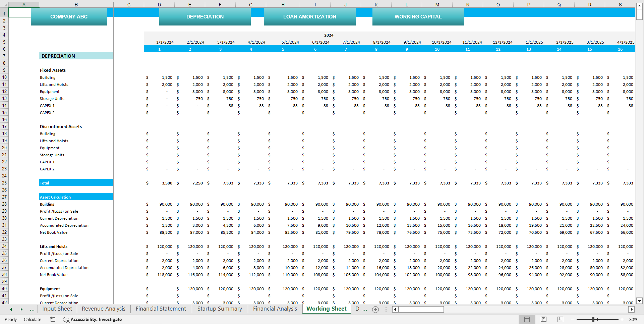The width and height of the screenshot is (644, 324).
Task: Switch to the Input Sheet tab
Action: pos(57,309)
